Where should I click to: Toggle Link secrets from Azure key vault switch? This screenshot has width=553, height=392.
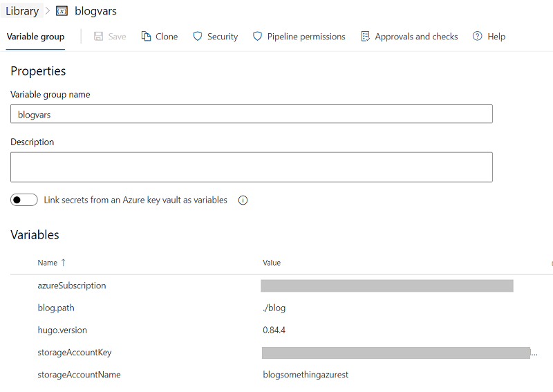coord(24,200)
